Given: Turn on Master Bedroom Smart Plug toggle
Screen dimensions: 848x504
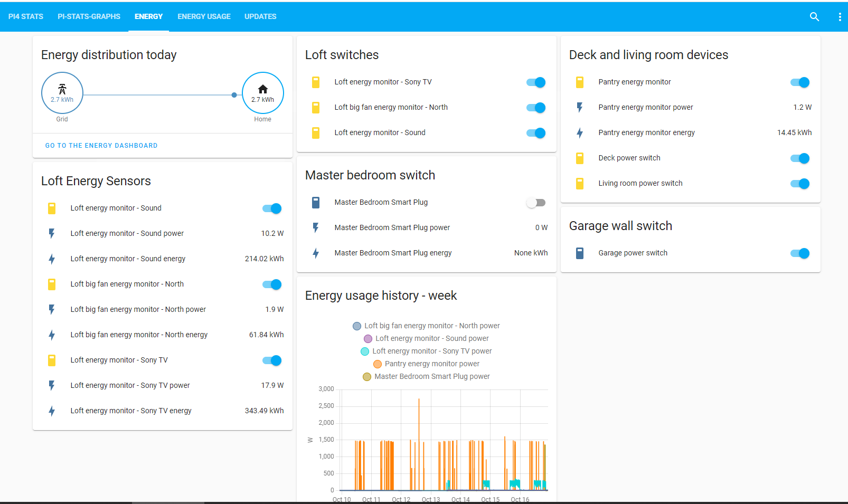Looking at the screenshot, I should (x=536, y=203).
